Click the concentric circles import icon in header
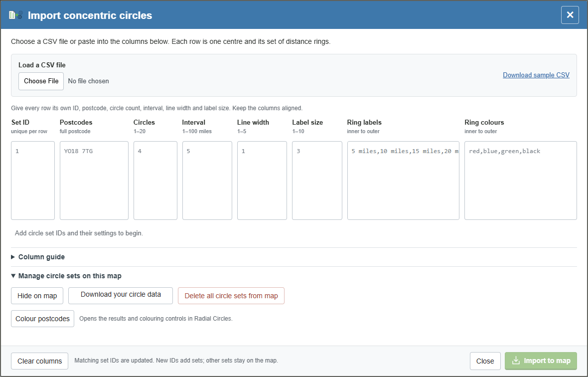 point(16,15)
